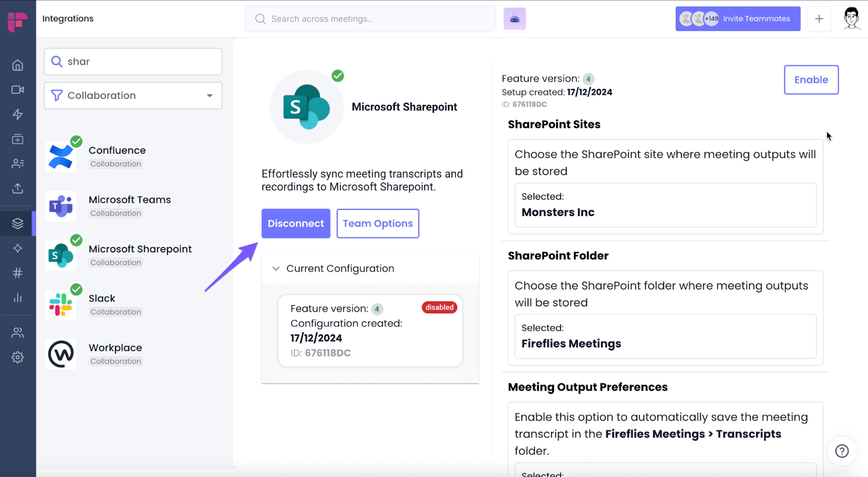Click the selected site Monsters Inc
The height and width of the screenshot is (477, 868).
coord(558,212)
